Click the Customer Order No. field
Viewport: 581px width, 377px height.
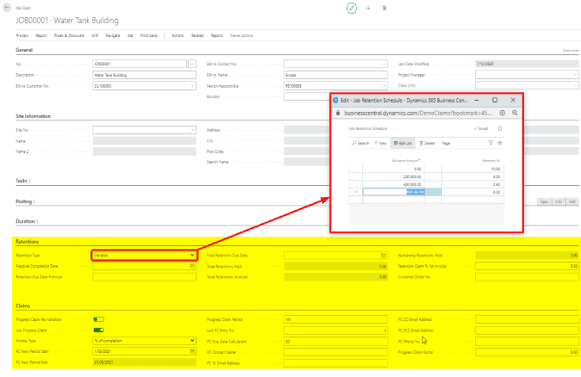point(527,277)
